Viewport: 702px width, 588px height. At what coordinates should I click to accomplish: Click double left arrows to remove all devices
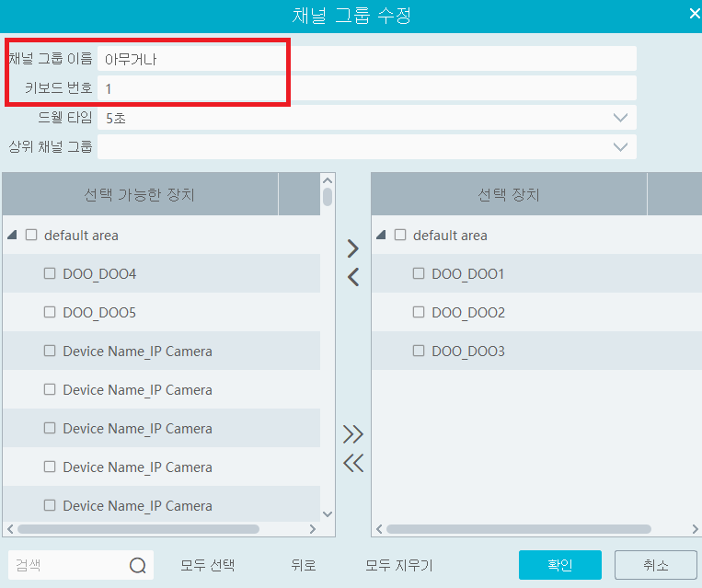(352, 463)
